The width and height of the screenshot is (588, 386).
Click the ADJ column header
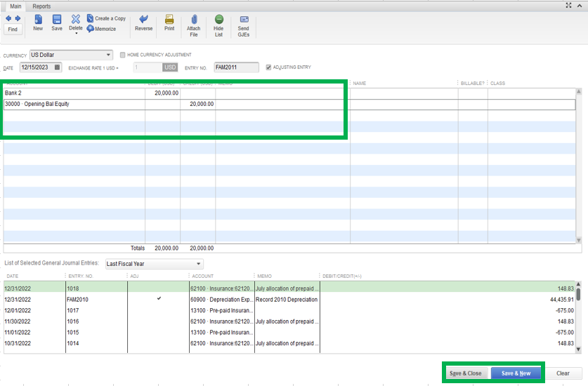coord(134,277)
